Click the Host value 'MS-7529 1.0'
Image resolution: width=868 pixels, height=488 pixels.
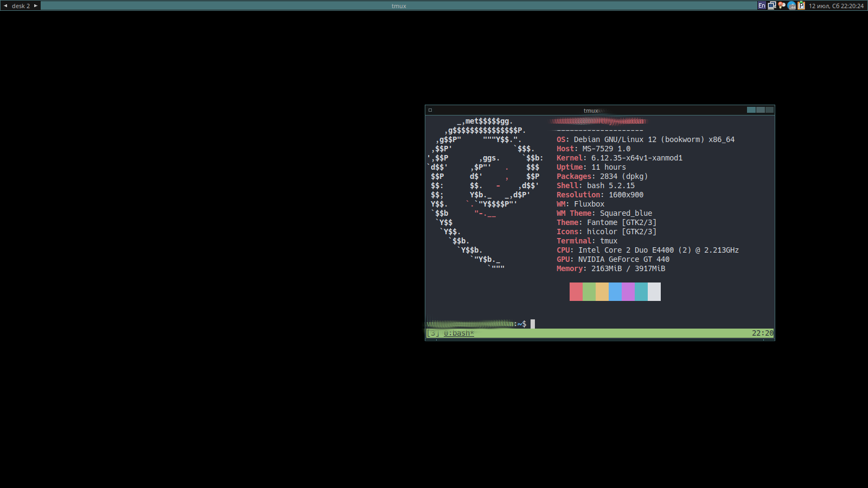pos(607,149)
